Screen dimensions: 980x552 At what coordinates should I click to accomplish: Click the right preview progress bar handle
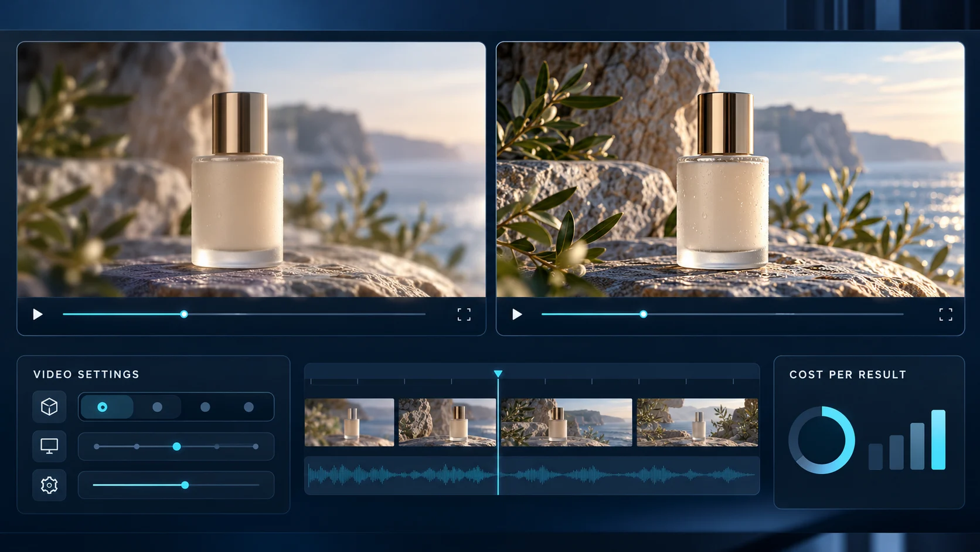644,314
